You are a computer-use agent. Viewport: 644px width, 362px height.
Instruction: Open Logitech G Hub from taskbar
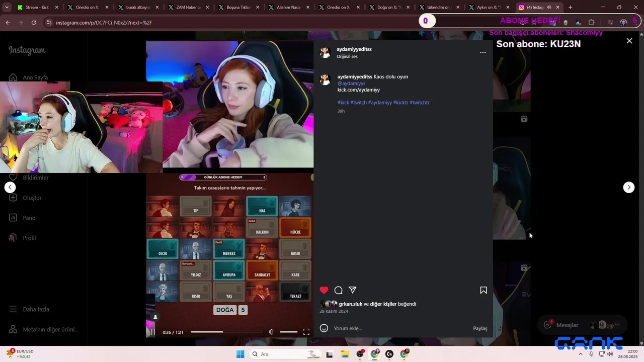pyautogui.click(x=389, y=354)
